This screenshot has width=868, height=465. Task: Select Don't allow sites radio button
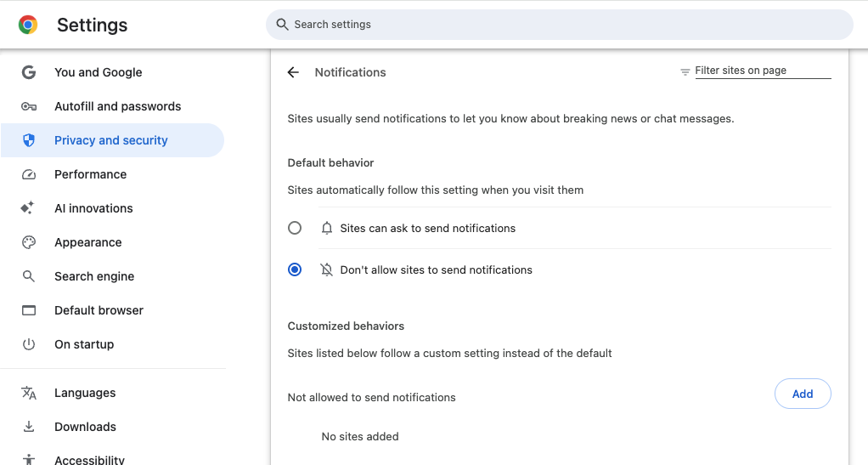coord(295,269)
